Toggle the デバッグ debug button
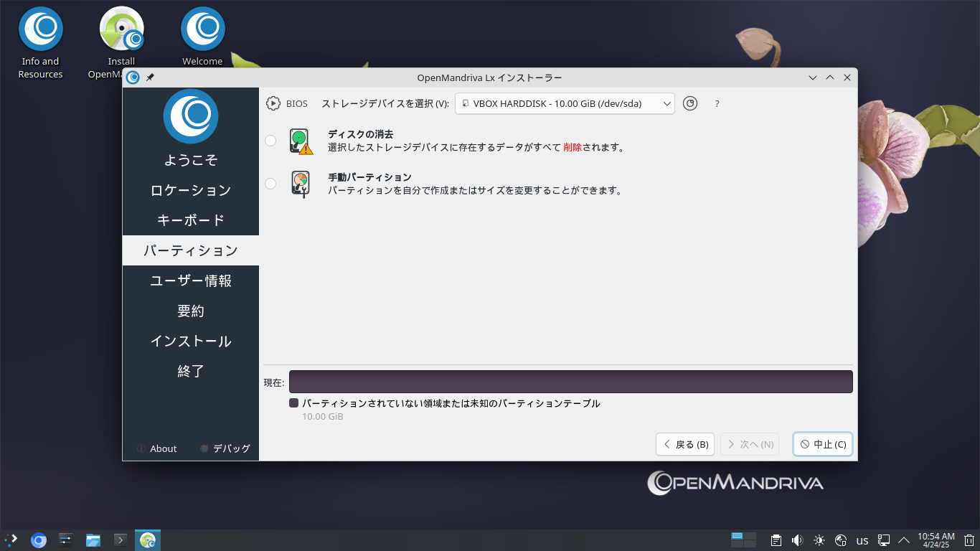The height and width of the screenshot is (551, 980). point(225,448)
